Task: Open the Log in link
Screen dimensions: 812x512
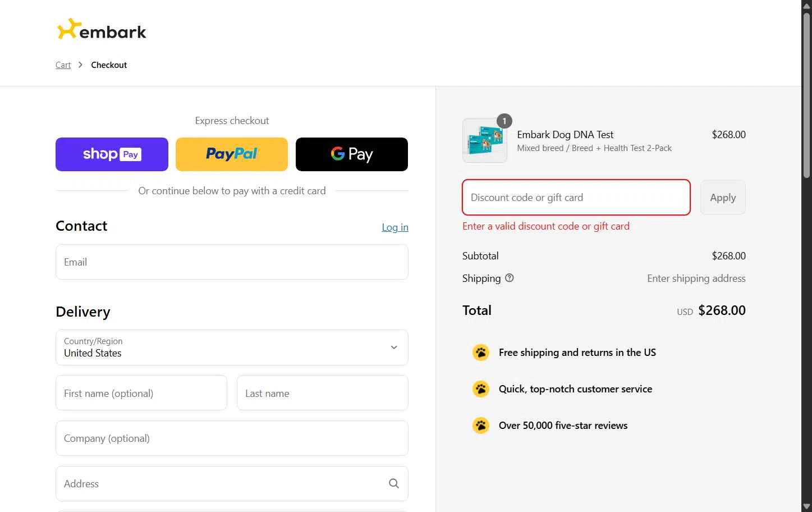Action: pyautogui.click(x=395, y=227)
